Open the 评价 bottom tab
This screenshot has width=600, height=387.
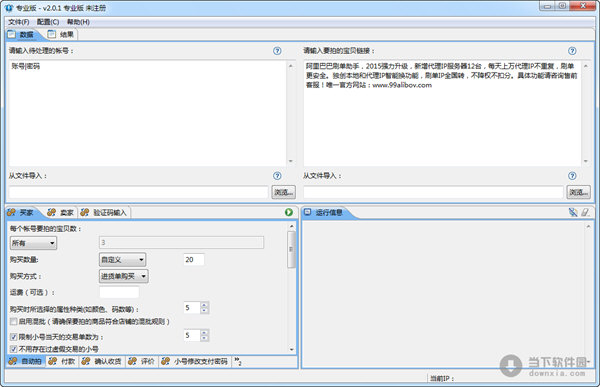(142, 361)
